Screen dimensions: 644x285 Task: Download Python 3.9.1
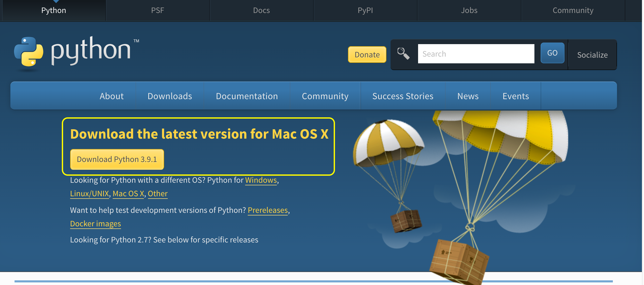pyautogui.click(x=117, y=159)
